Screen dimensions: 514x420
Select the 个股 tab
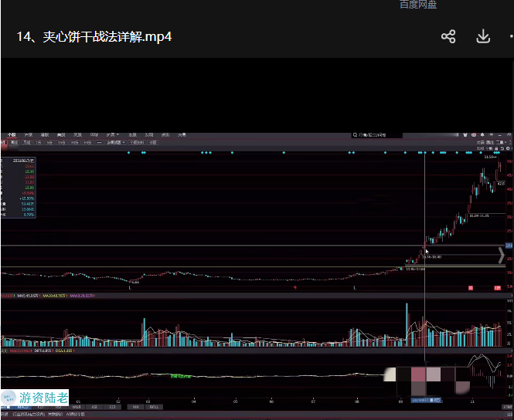[11, 134]
